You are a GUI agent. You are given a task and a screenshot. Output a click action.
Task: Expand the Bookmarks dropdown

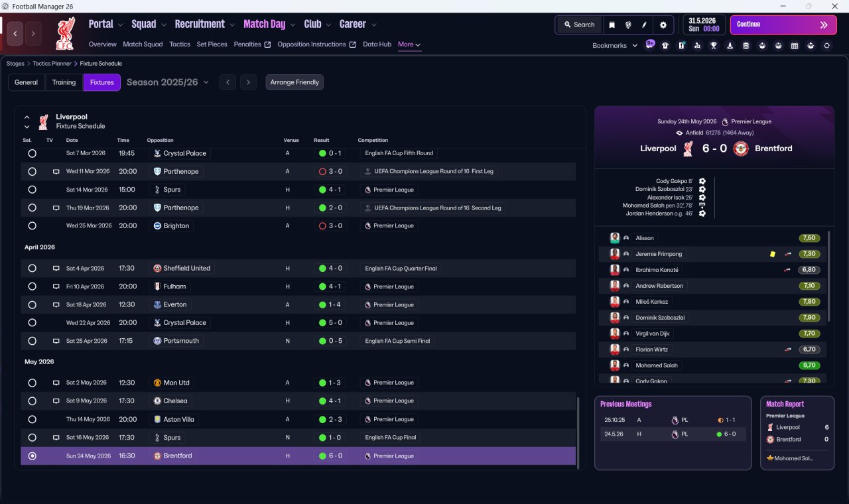pyautogui.click(x=615, y=45)
